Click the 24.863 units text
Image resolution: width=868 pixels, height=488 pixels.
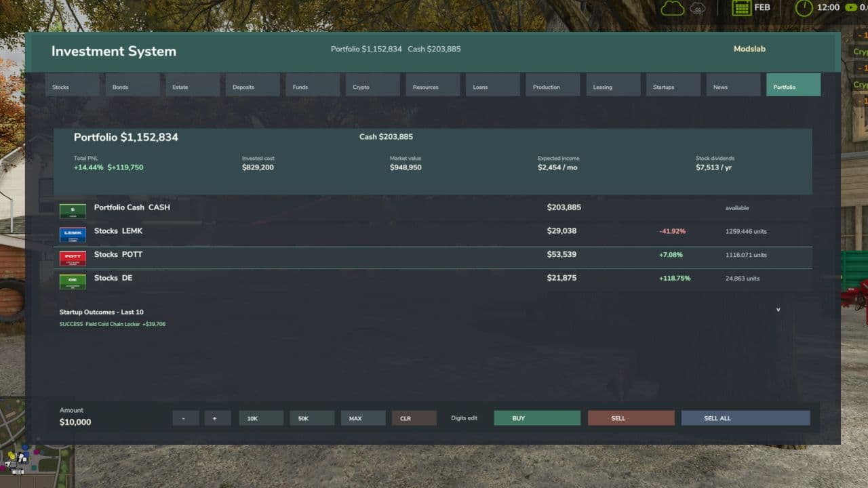point(743,279)
